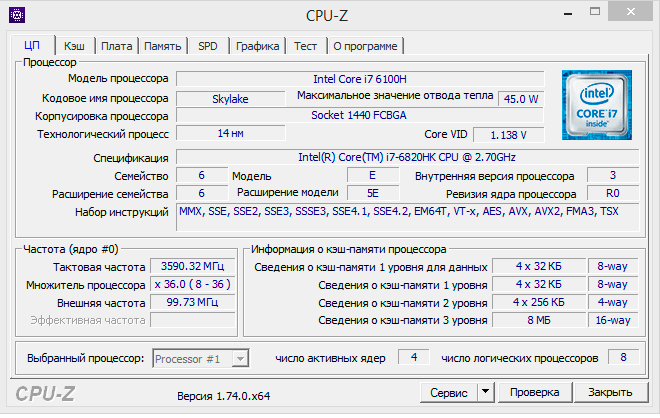660x418 pixels.
Task: Open the SPD tab
Action: click(208, 46)
